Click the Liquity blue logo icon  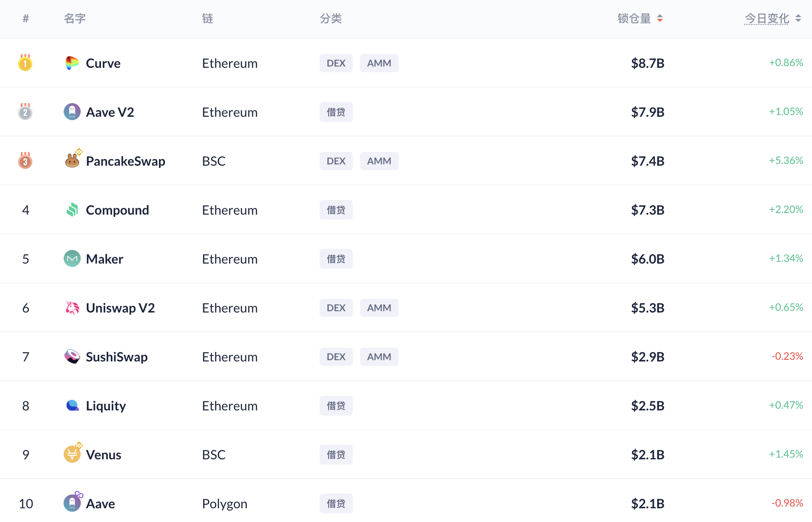pyautogui.click(x=73, y=405)
